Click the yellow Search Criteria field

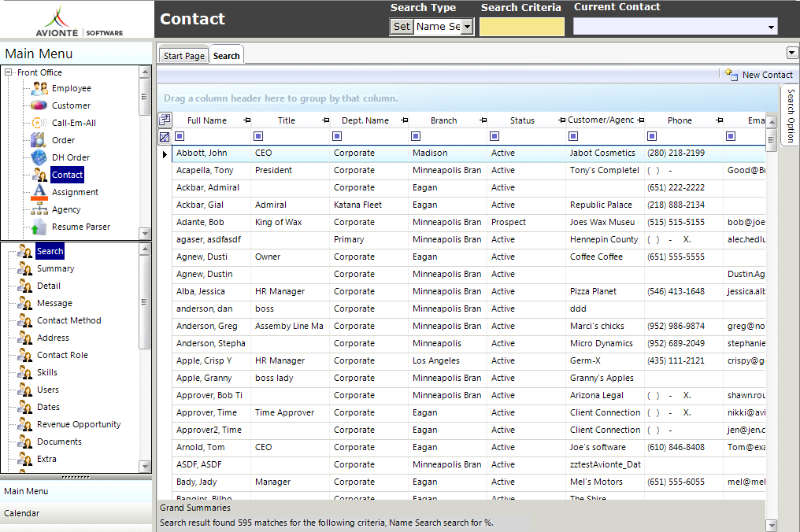pyautogui.click(x=522, y=27)
